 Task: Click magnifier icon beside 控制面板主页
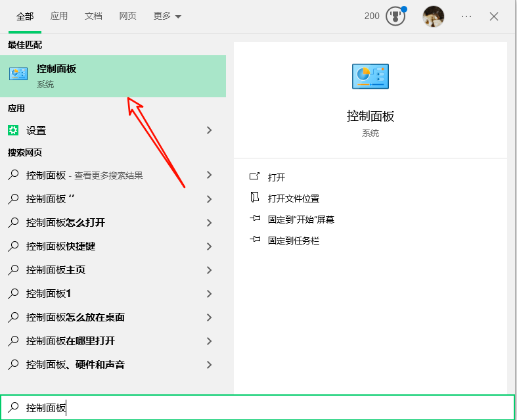[x=13, y=269]
